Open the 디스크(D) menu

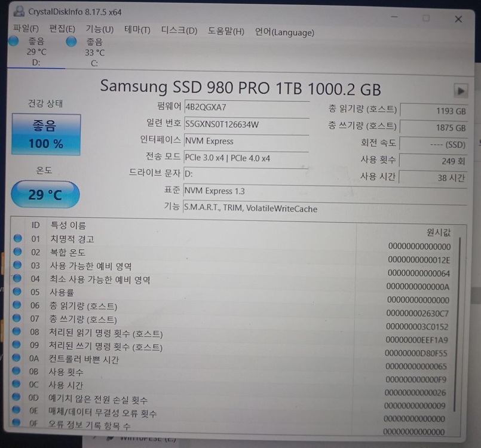click(x=178, y=29)
